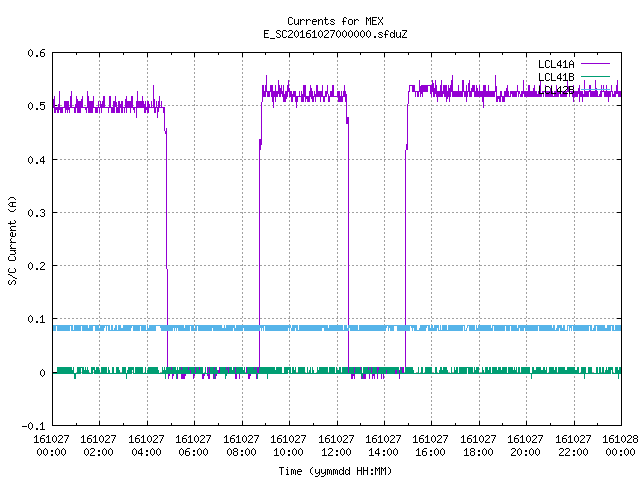Click the 0.5 y-axis tick label
Image resolution: width=640 pixels, height=480 pixels.
tap(37, 106)
